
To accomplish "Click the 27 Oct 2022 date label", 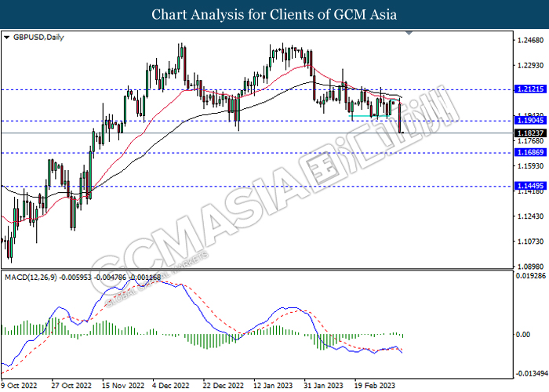I will (71, 386).
